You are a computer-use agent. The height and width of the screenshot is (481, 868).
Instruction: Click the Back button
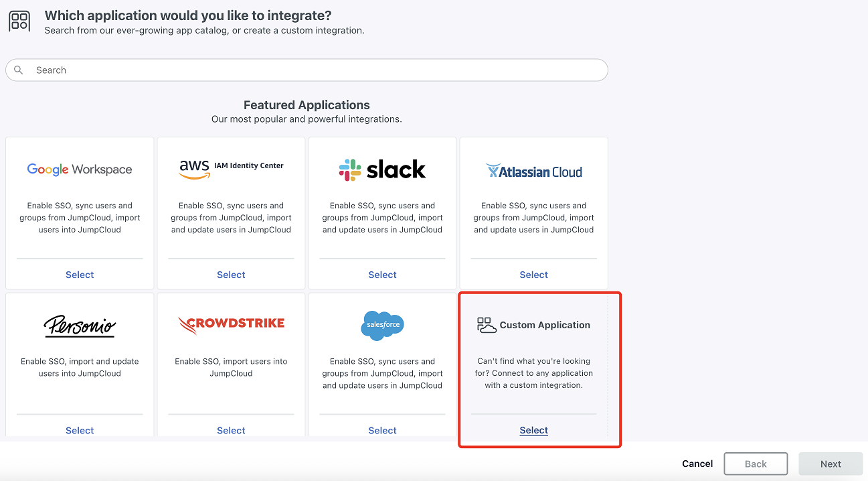756,464
